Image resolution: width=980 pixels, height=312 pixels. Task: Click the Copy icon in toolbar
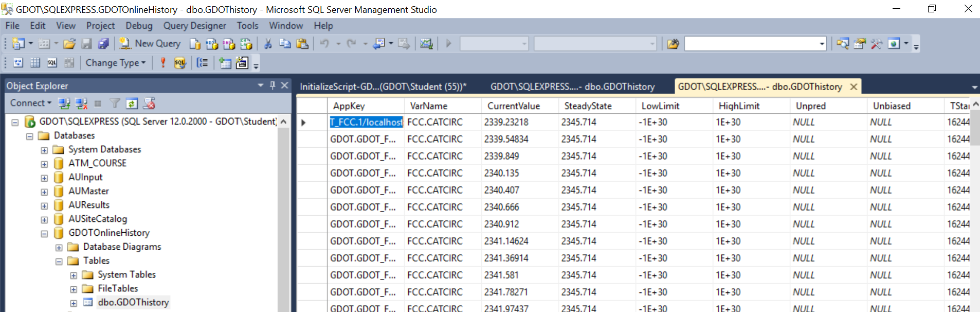285,44
